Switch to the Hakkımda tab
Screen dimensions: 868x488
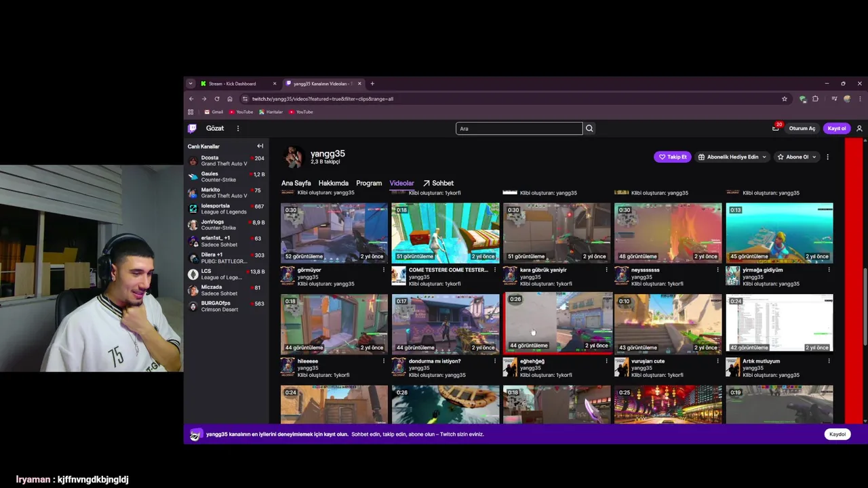333,183
